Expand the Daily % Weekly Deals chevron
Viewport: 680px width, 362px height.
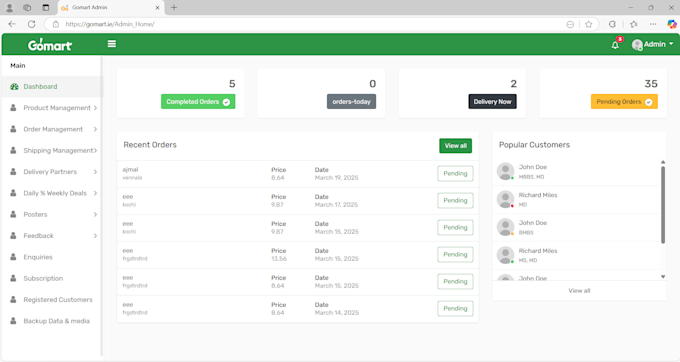click(x=95, y=193)
